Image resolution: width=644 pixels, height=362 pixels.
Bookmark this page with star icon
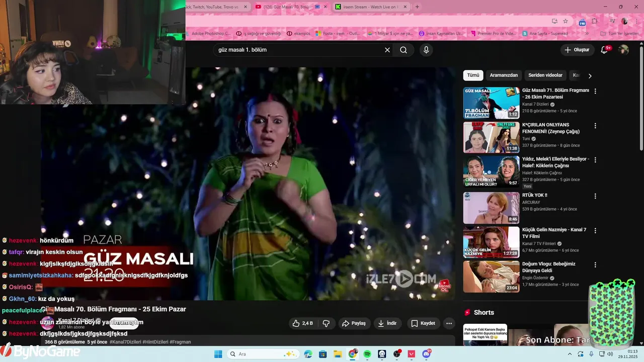566,21
